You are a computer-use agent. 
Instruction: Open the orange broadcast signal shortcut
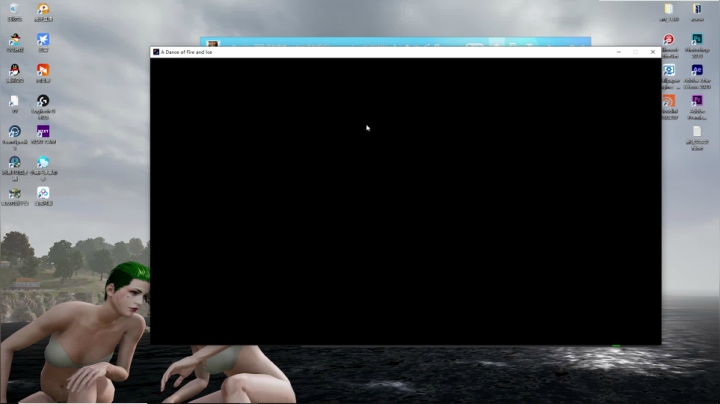click(669, 101)
